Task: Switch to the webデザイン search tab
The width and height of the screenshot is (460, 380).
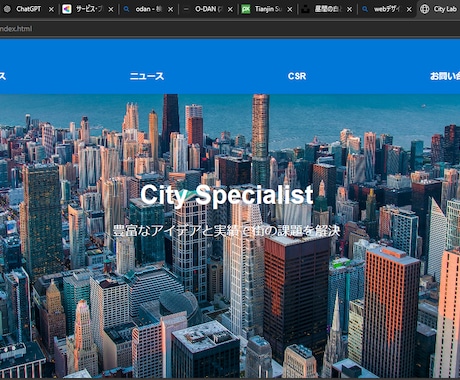Action: click(x=387, y=9)
